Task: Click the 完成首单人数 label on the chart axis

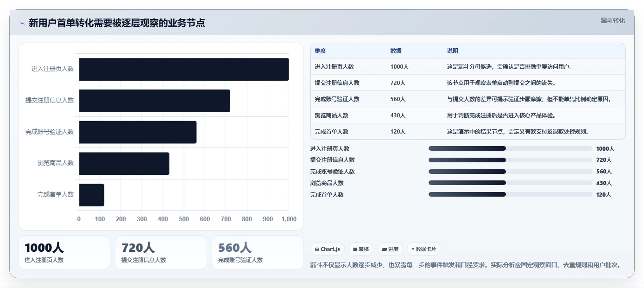Action: click(x=56, y=195)
